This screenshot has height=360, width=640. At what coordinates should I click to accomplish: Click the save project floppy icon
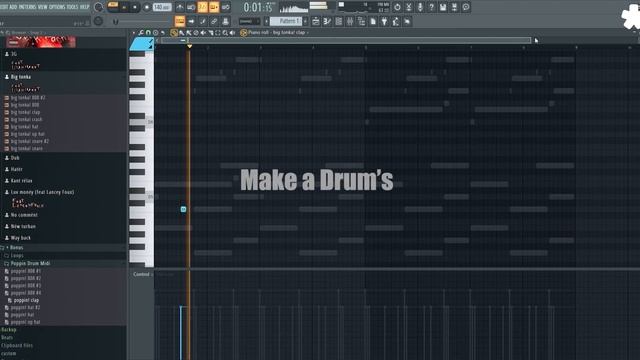point(443,7)
